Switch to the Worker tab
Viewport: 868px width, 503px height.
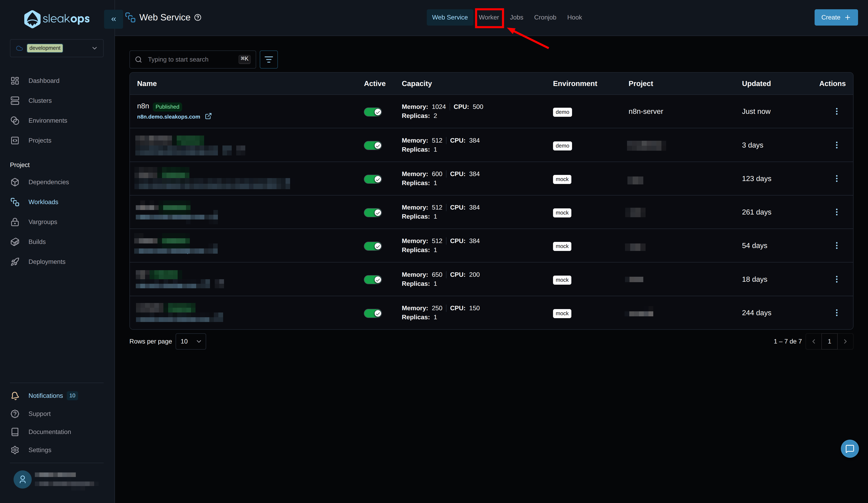(489, 18)
